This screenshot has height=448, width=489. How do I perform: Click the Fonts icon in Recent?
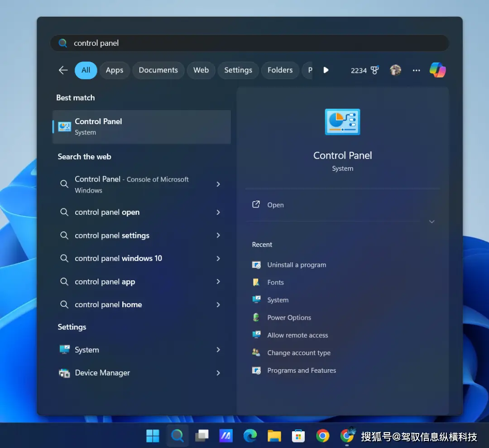[x=256, y=282]
